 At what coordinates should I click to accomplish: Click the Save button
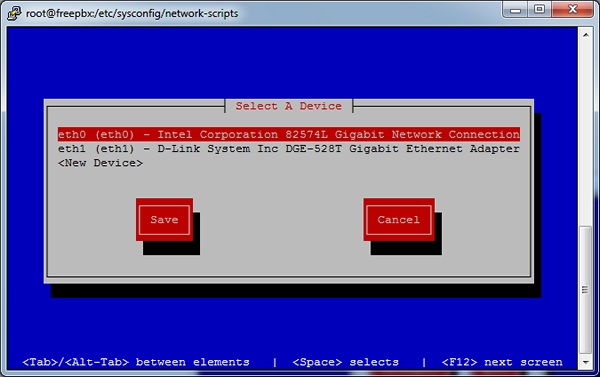[164, 220]
